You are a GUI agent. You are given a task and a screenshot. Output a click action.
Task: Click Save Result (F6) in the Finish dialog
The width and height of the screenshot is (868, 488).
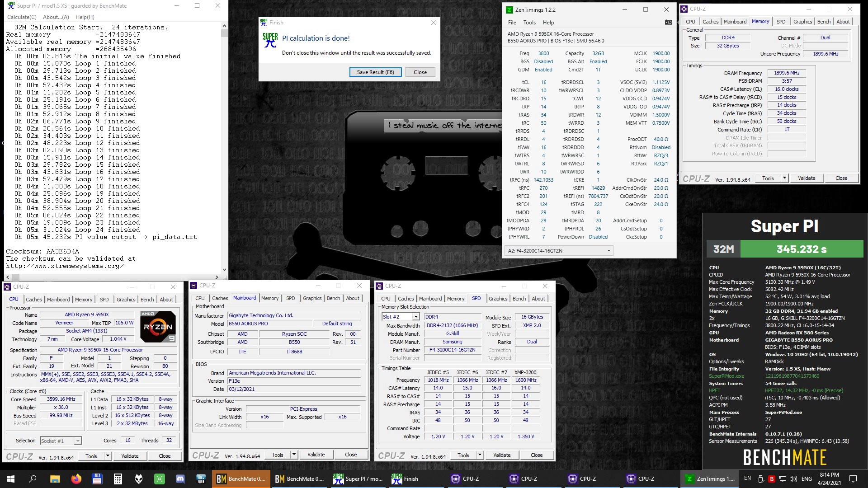(376, 72)
